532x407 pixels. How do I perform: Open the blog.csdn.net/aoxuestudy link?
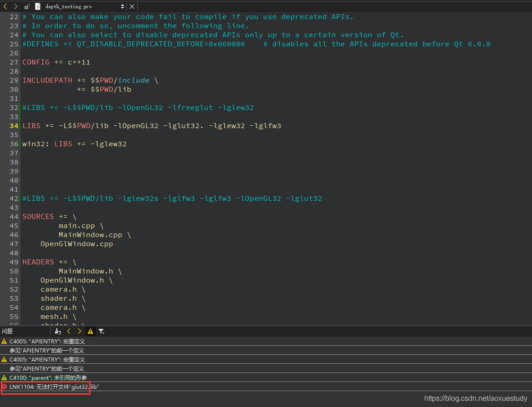click(475, 398)
